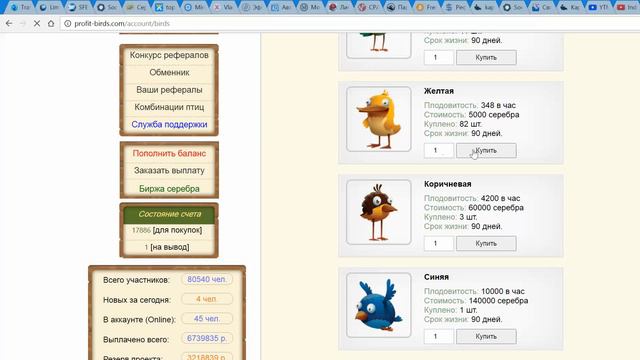Focus quantity field for Синяя bird
This screenshot has width=640, height=360.
point(439,337)
